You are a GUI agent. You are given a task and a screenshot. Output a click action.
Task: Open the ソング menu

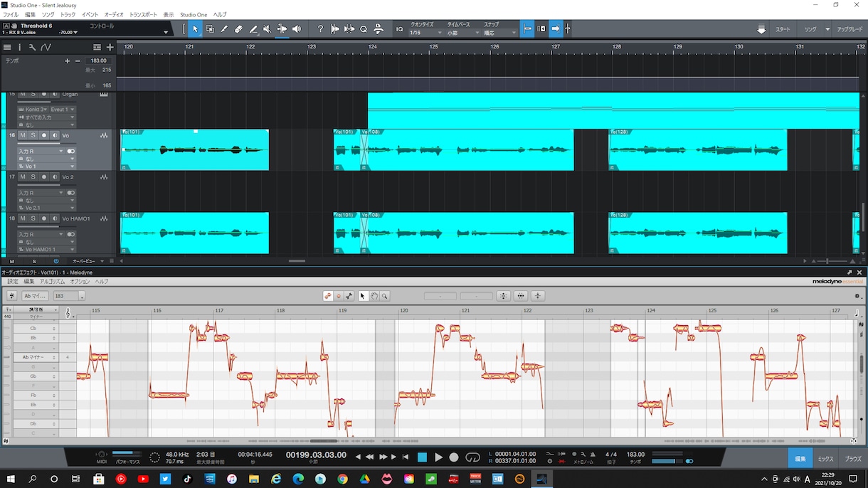click(48, 14)
